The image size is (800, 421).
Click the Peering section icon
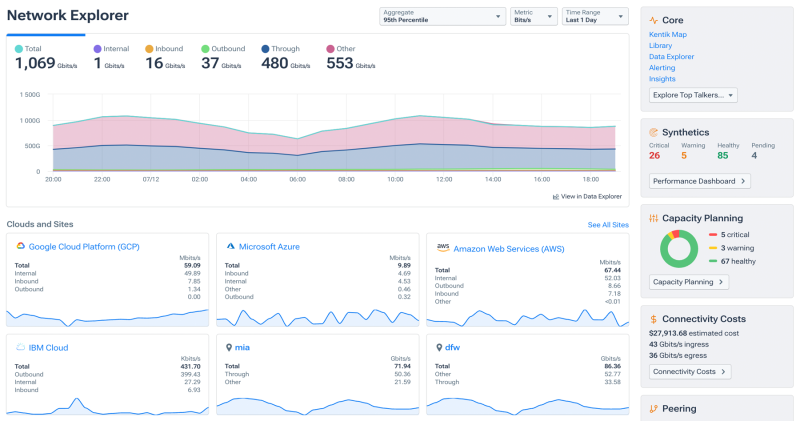click(x=654, y=409)
